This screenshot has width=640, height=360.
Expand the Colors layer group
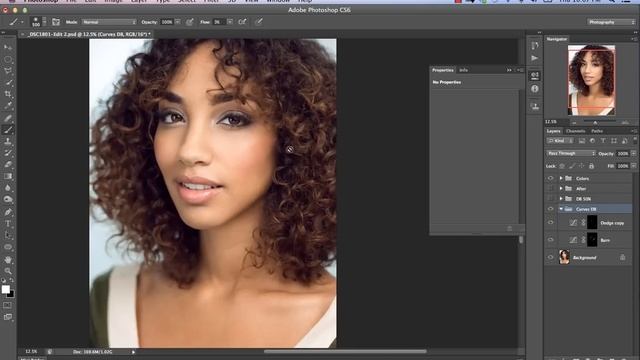561,178
